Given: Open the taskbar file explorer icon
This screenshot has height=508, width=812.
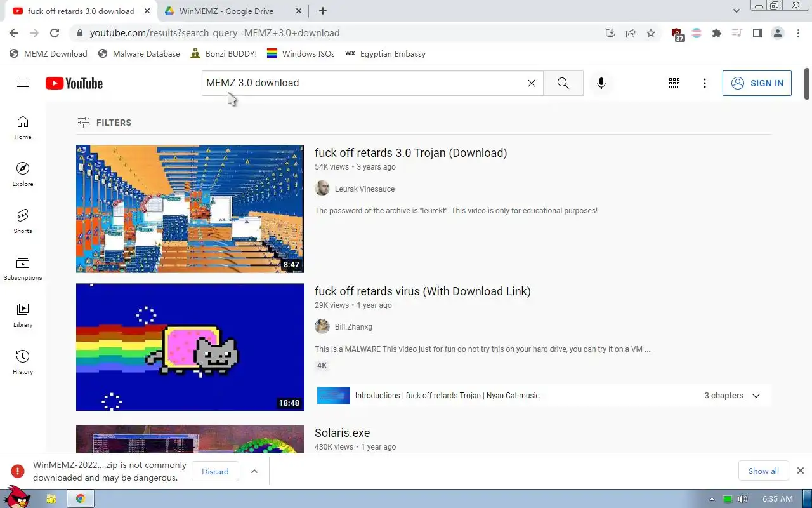Looking at the screenshot, I should click(51, 499).
